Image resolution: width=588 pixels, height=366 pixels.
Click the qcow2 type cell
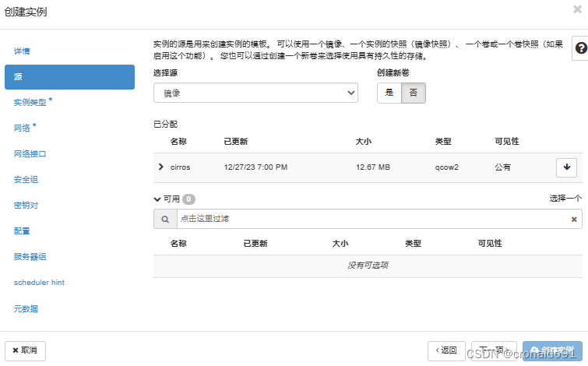[x=446, y=167]
